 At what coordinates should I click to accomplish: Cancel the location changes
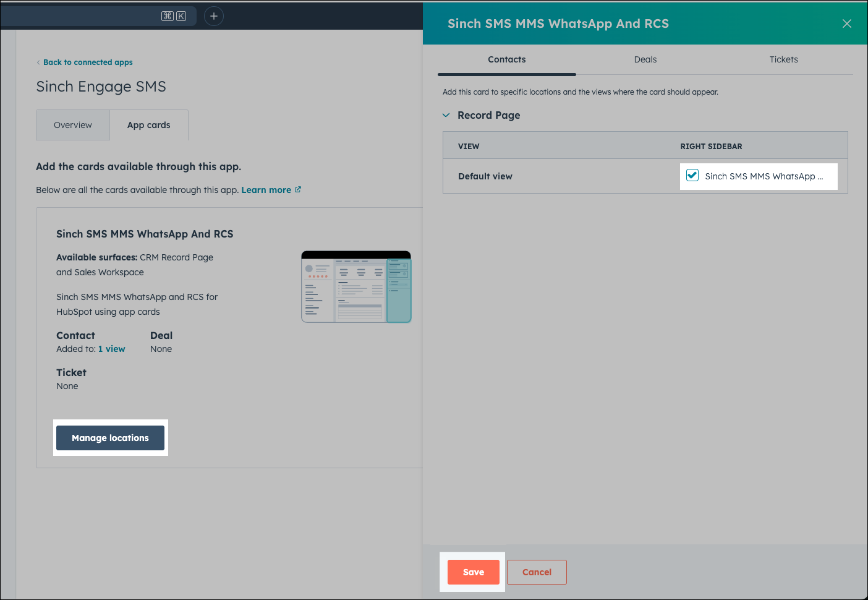pos(537,572)
